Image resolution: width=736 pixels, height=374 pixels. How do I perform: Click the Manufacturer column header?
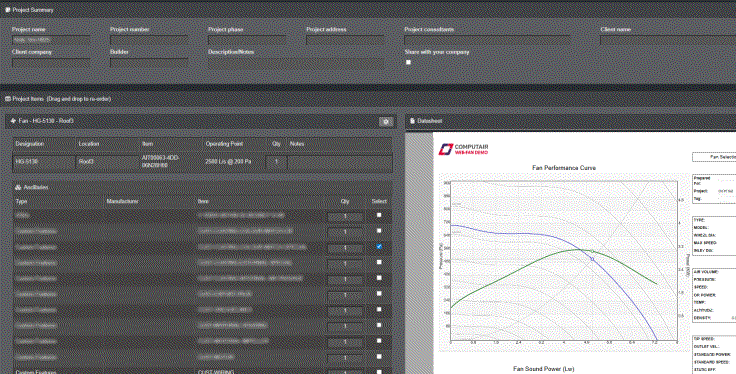point(123,201)
